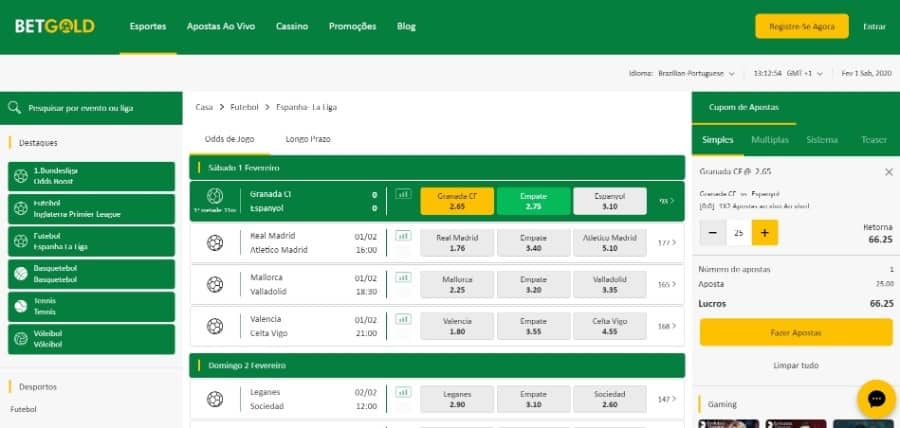Open stats icon for Mallorca vs Valladolid
The height and width of the screenshot is (428, 900).
(404, 278)
